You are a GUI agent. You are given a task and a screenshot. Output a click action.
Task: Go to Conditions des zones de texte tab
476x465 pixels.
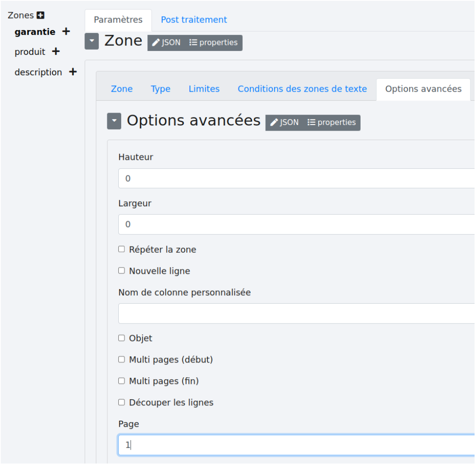[302, 89]
